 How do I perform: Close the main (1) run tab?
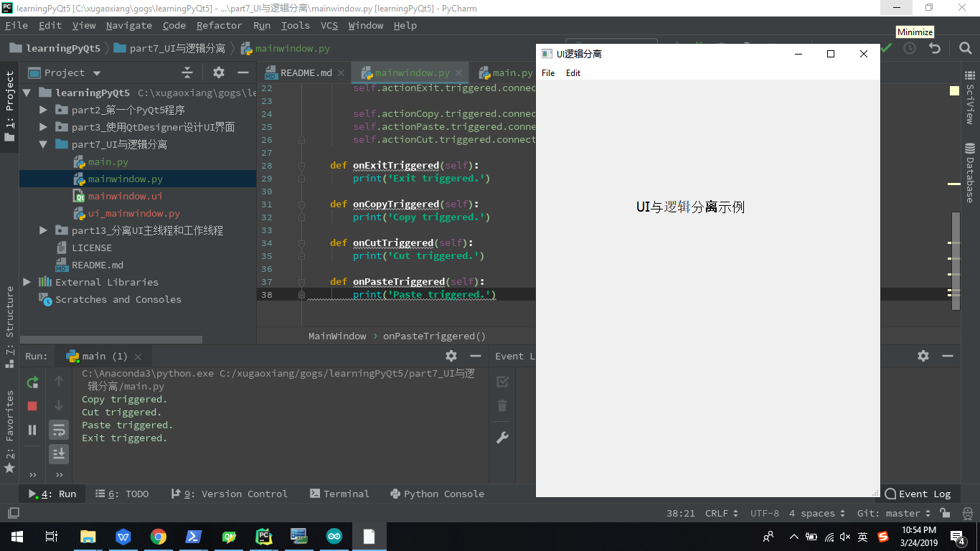click(x=138, y=356)
